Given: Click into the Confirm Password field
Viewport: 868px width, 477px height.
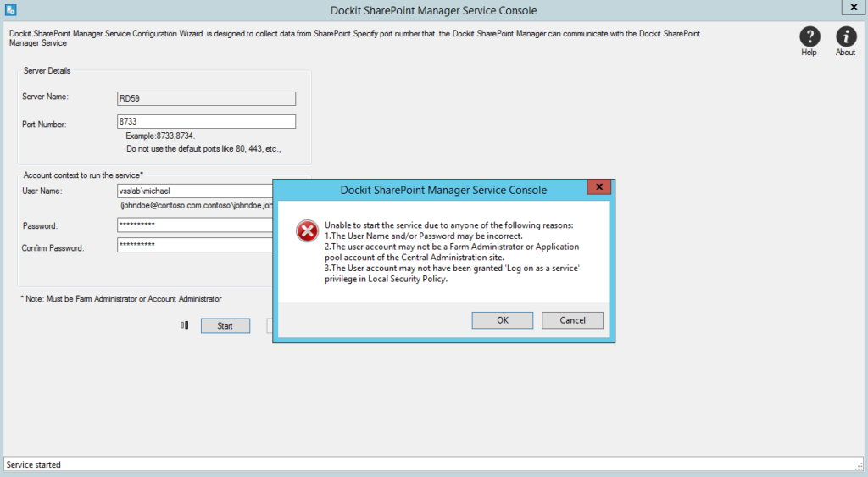Looking at the screenshot, I should 195,245.
